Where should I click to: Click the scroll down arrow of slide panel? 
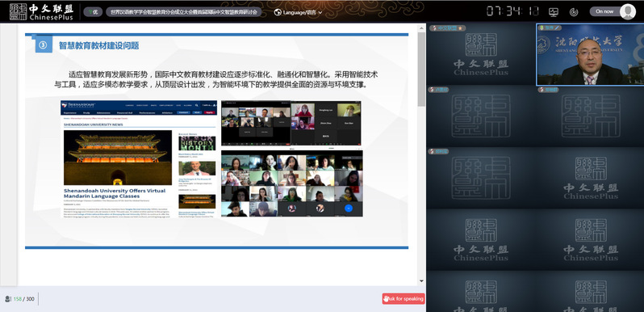pyautogui.click(x=421, y=281)
